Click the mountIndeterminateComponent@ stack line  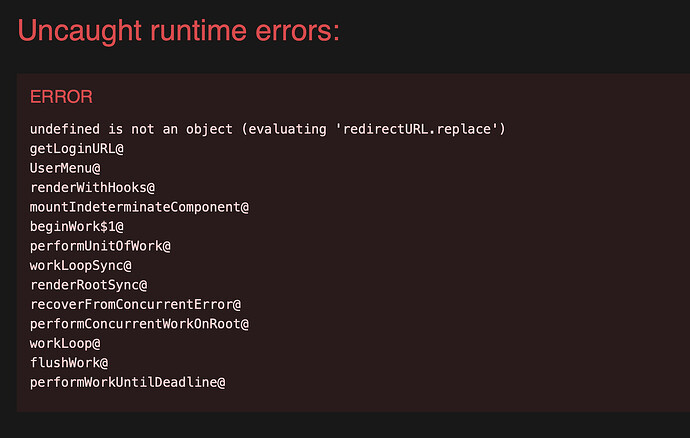(x=139, y=207)
